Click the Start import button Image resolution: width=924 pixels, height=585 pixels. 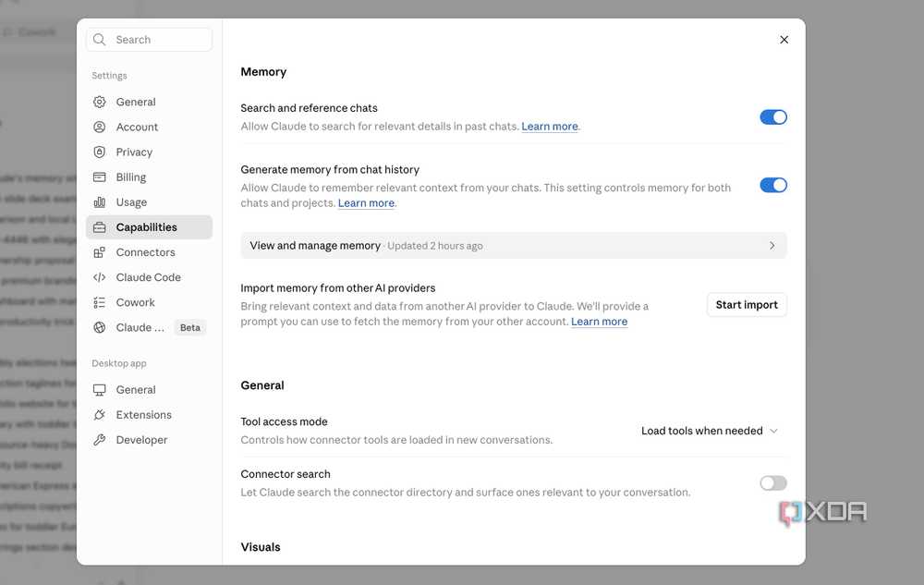(747, 305)
